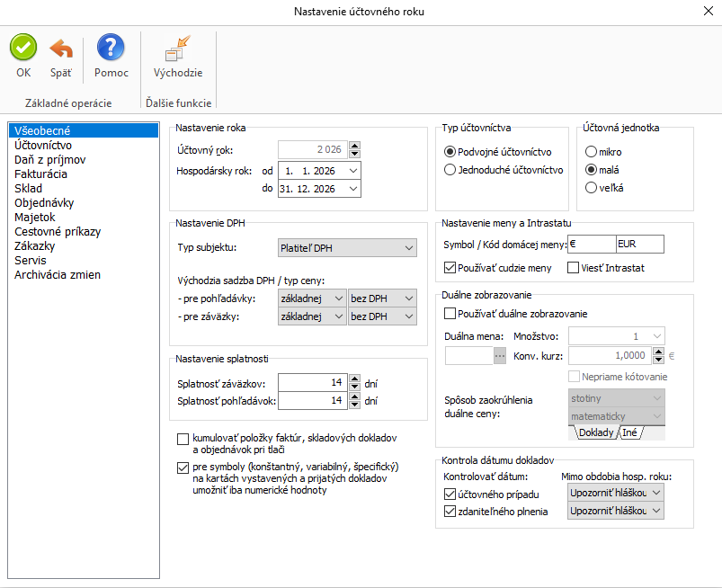Enable Viesť Intrastat checkbox
The height and width of the screenshot is (588, 722).
[574, 267]
